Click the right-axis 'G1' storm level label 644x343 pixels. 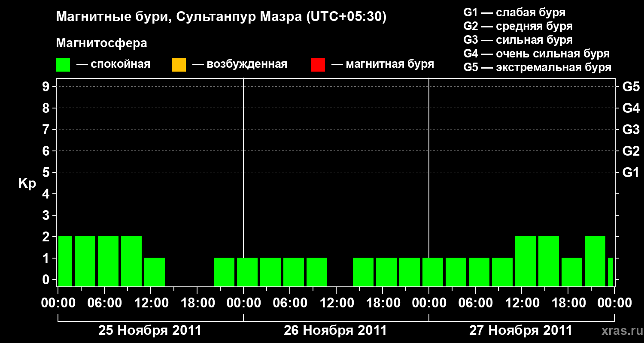[x=631, y=173]
